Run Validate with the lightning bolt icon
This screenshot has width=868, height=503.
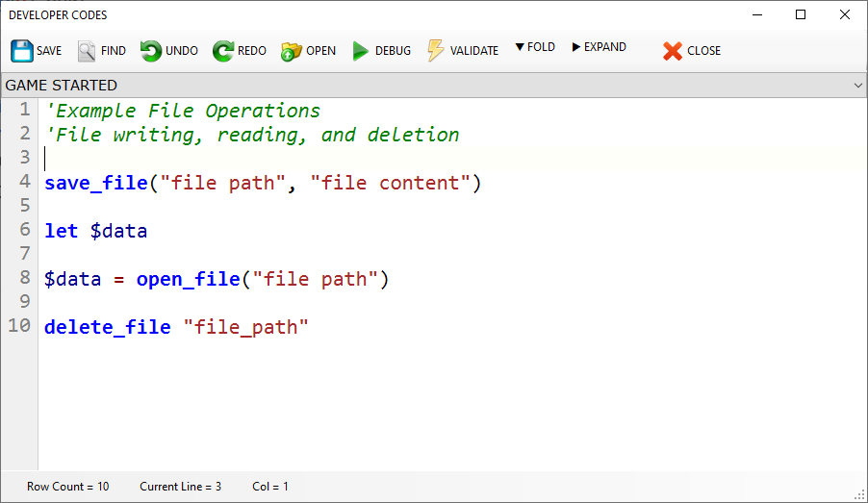click(x=436, y=51)
